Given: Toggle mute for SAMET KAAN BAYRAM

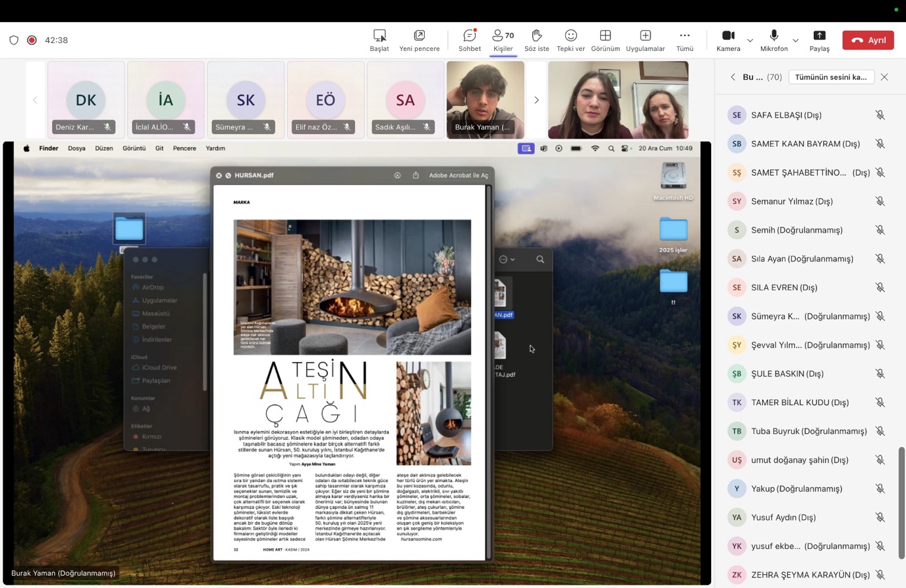Looking at the screenshot, I should (x=881, y=144).
